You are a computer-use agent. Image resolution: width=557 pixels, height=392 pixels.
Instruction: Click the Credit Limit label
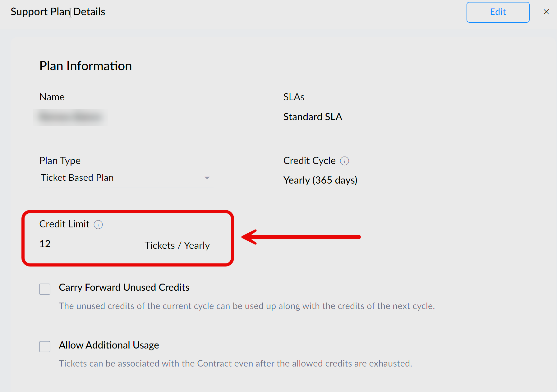(64, 224)
